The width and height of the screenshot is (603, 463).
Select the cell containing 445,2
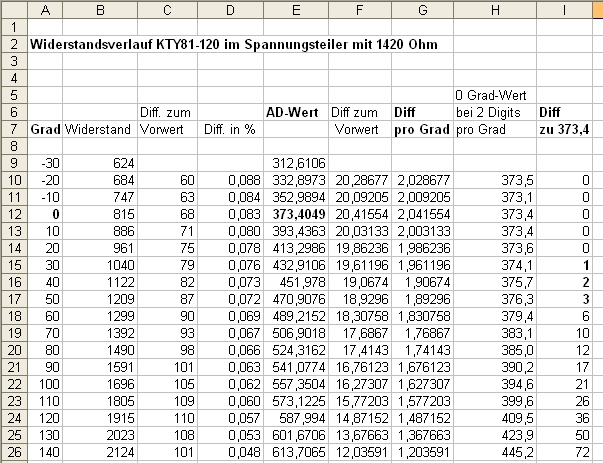[495, 452]
